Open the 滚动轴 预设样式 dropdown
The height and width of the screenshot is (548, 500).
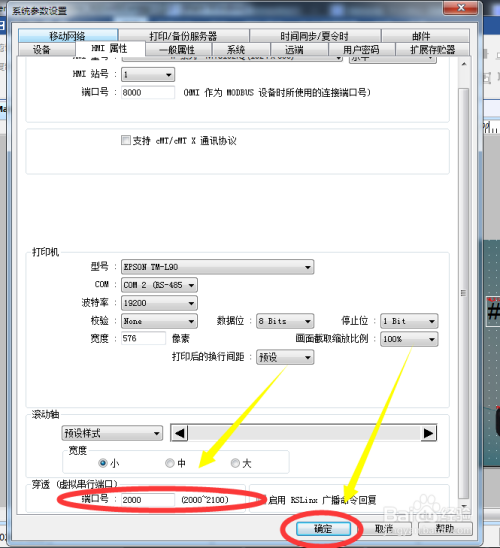[112, 433]
